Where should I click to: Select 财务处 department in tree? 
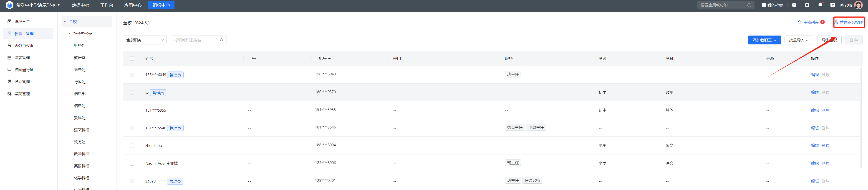(80, 46)
